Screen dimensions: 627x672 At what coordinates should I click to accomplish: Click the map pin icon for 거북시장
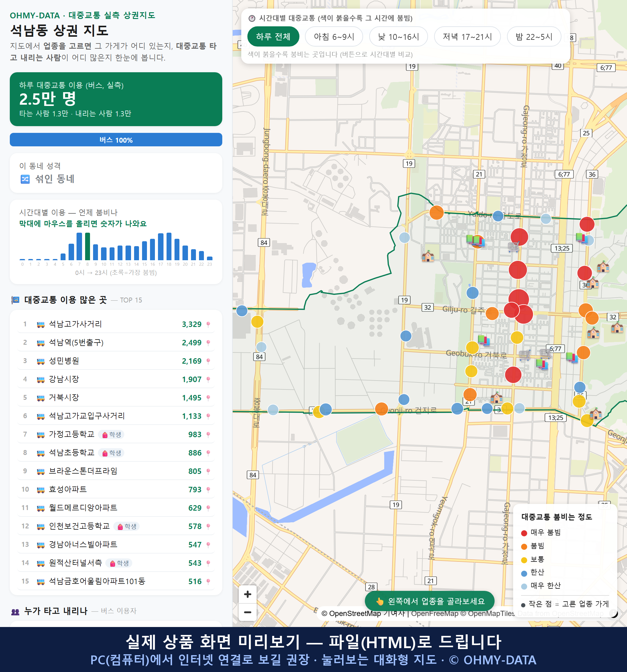(208, 398)
